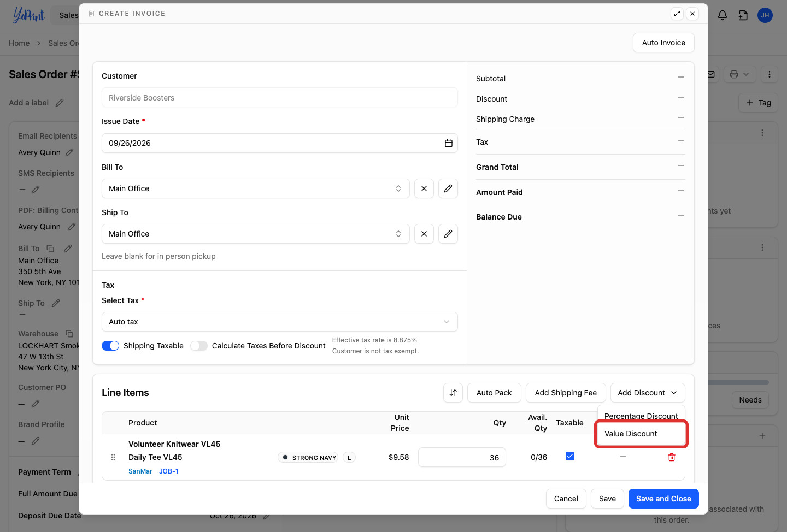Click the Save button

607,499
